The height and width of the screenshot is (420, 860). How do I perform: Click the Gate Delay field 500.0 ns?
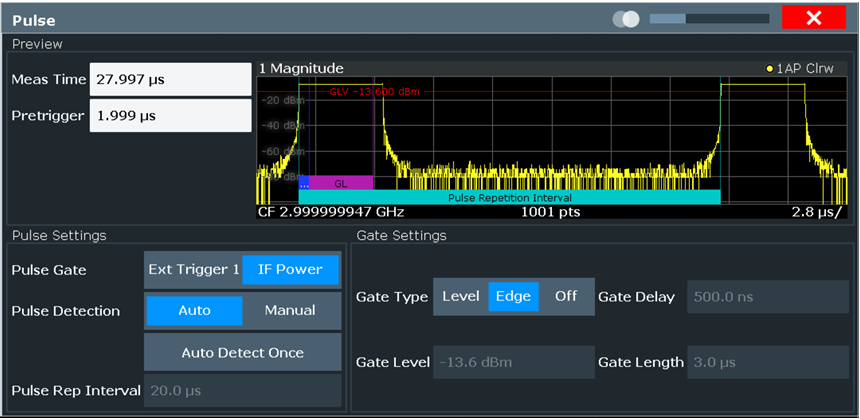[x=768, y=297]
